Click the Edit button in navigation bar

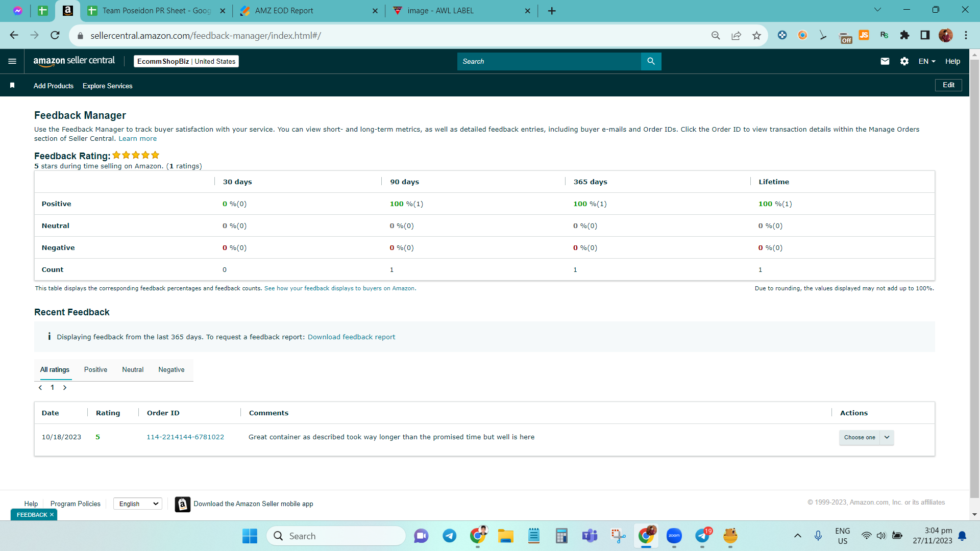click(948, 85)
